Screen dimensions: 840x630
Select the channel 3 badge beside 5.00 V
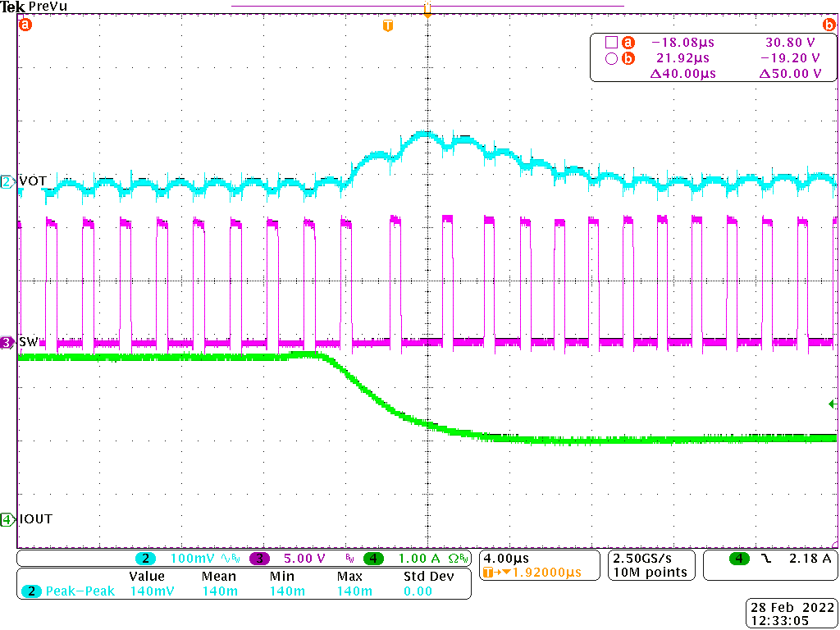259,559
